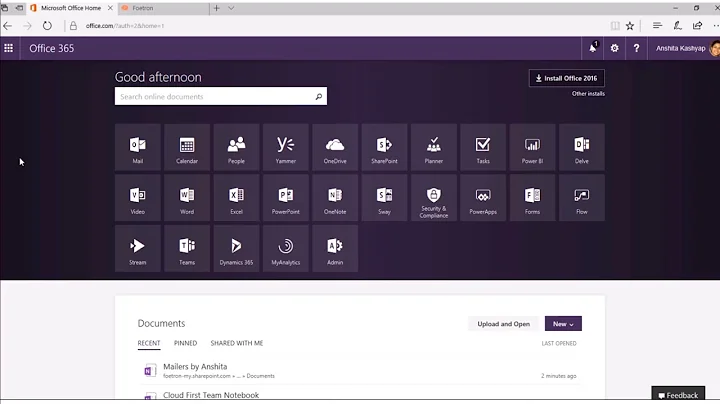Launch the Forms app
Image resolution: width=720 pixels, height=404 pixels.
pos(533,198)
